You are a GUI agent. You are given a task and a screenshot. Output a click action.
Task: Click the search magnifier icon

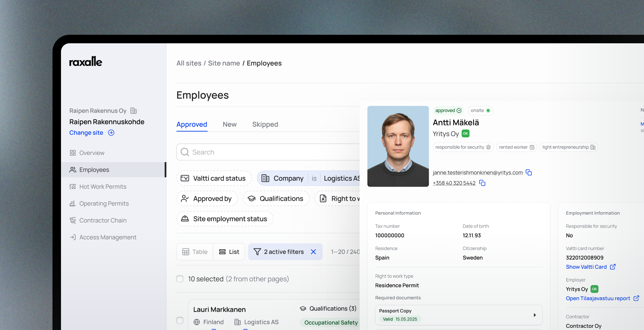185,152
